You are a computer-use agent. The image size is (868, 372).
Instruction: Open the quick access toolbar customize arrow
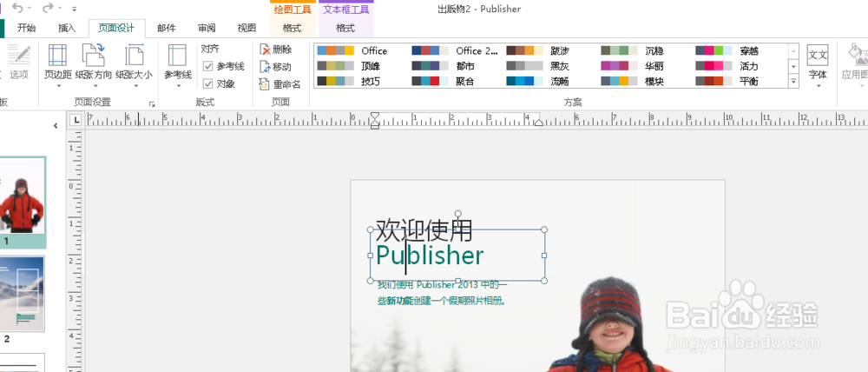tap(74, 9)
